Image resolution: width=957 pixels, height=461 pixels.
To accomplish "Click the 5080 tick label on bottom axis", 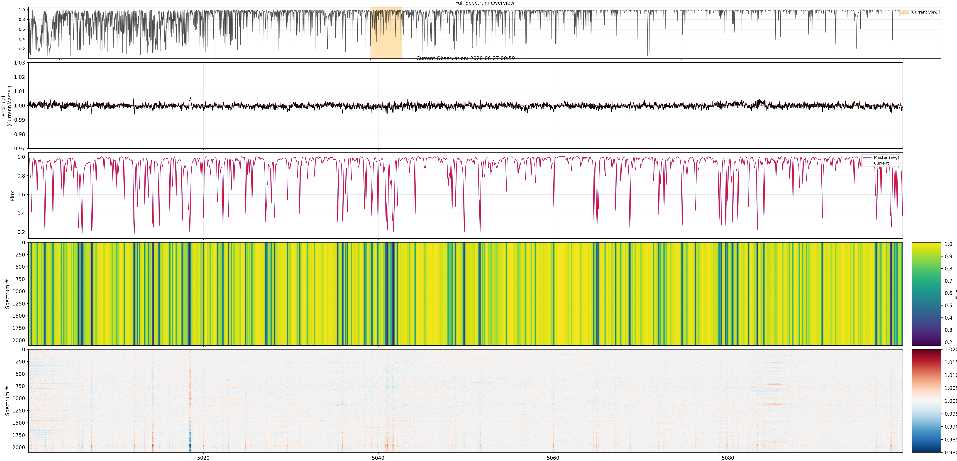I will (727, 458).
